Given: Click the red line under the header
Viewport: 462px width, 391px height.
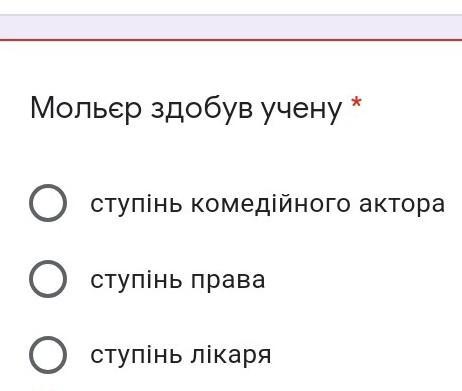Looking at the screenshot, I should (231, 40).
